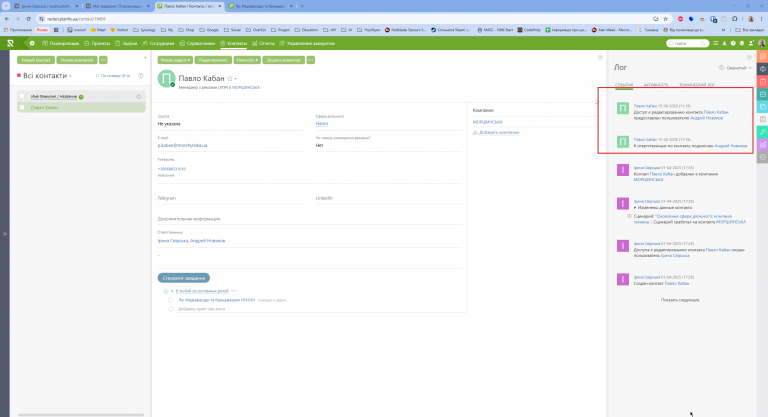Open the user profile avatar
This screenshot has width=768, height=417.
tap(762, 43)
